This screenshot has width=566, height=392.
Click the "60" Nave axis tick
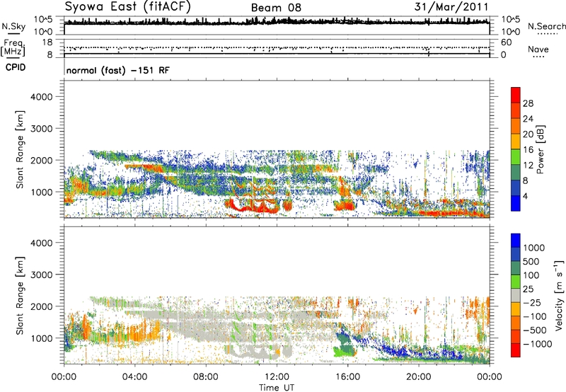click(x=506, y=42)
